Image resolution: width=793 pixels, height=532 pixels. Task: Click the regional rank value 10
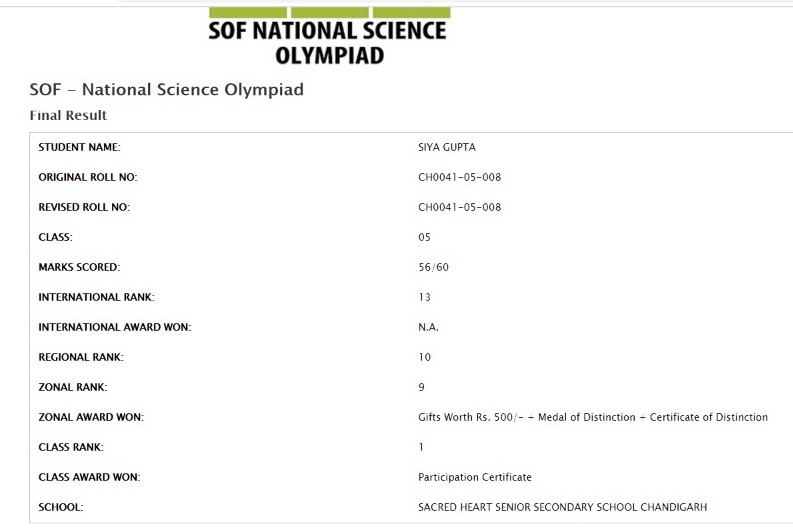[424, 357]
